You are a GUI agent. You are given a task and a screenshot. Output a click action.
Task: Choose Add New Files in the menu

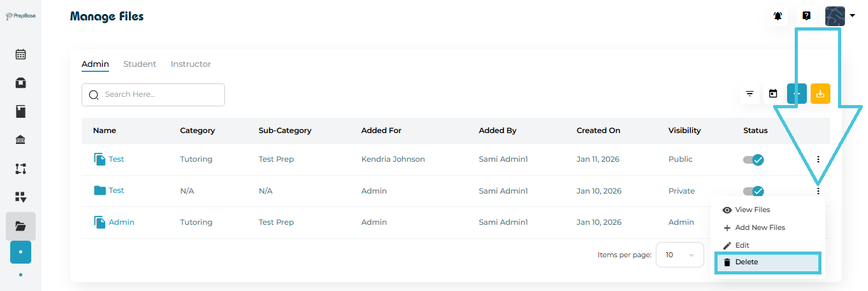760,227
